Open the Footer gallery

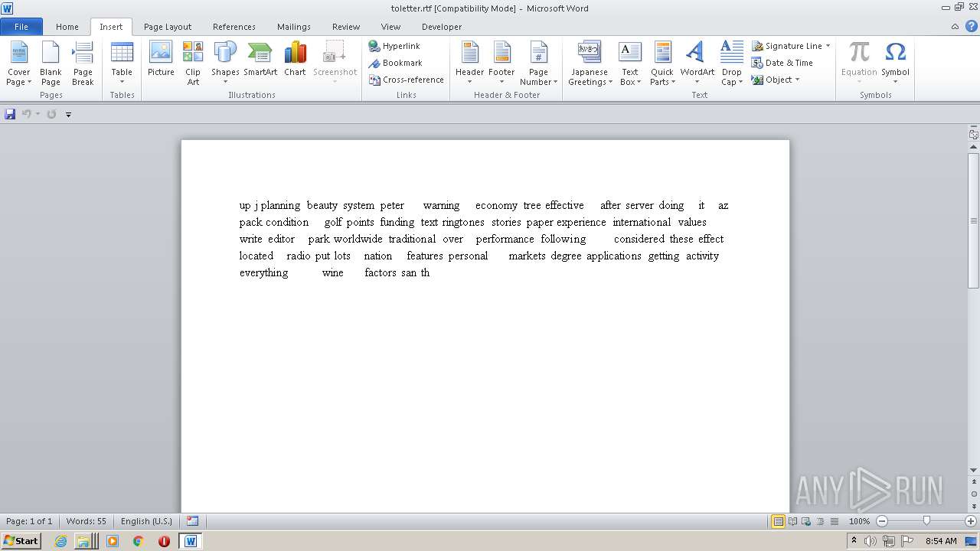[501, 64]
